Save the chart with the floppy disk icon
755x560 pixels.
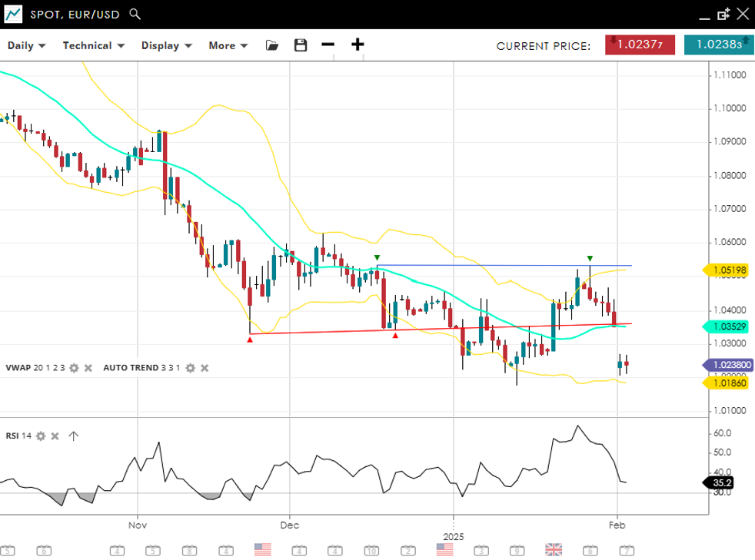pyautogui.click(x=301, y=45)
